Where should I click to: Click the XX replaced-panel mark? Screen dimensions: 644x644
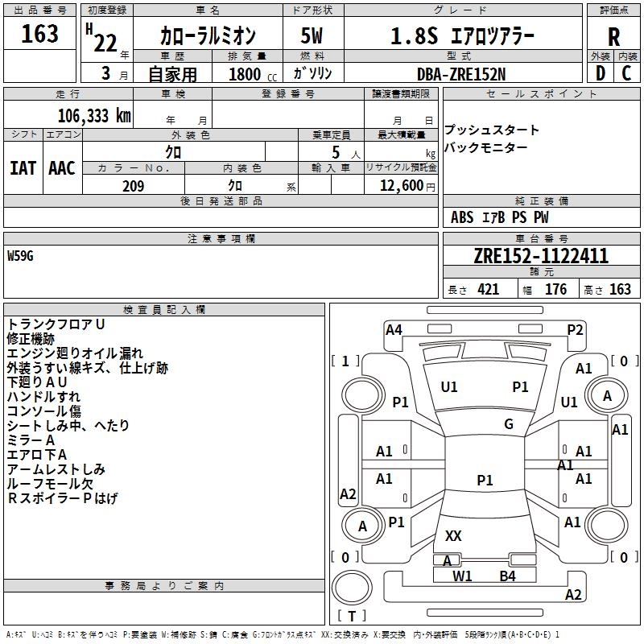tap(453, 536)
